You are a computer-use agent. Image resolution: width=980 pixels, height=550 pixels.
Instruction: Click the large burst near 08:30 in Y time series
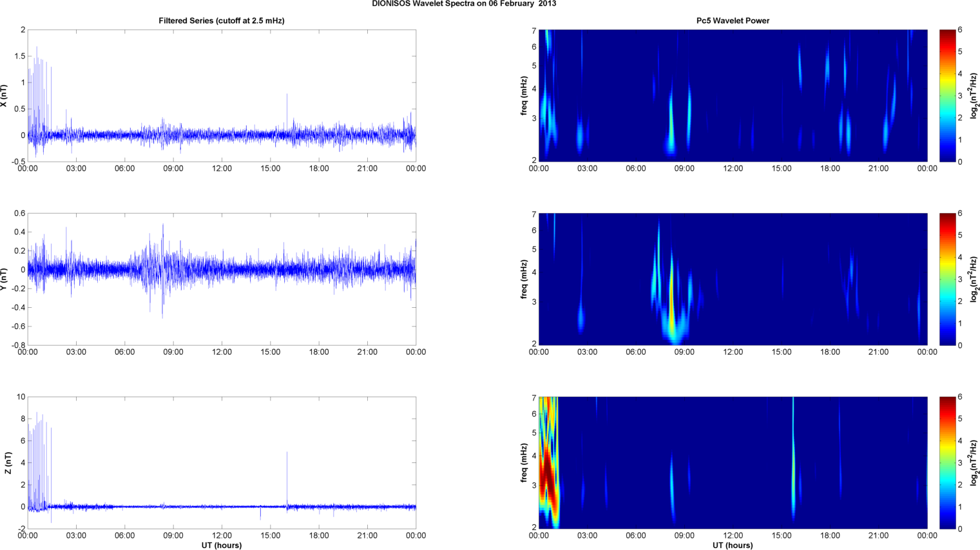pyautogui.click(x=162, y=270)
